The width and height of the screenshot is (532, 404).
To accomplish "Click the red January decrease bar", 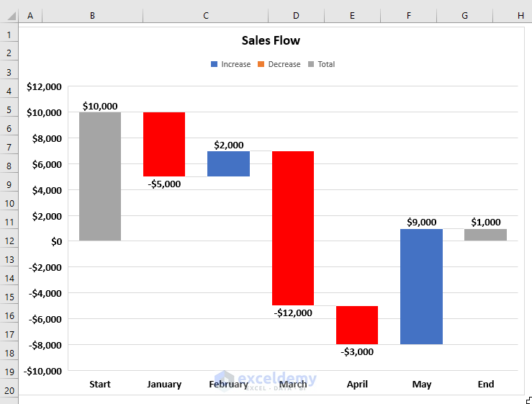I will pos(164,144).
